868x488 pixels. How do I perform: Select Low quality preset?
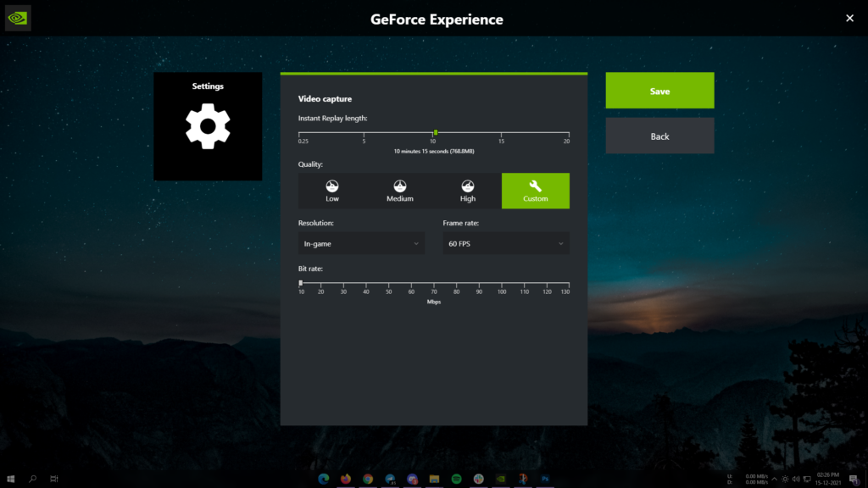331,191
